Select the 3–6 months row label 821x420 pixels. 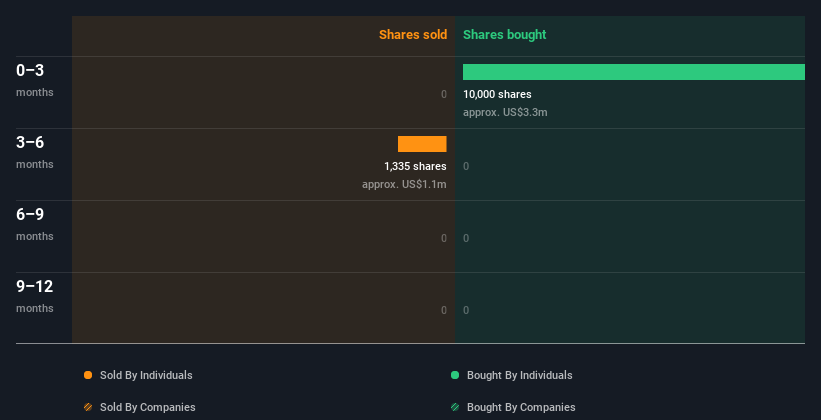(35, 152)
